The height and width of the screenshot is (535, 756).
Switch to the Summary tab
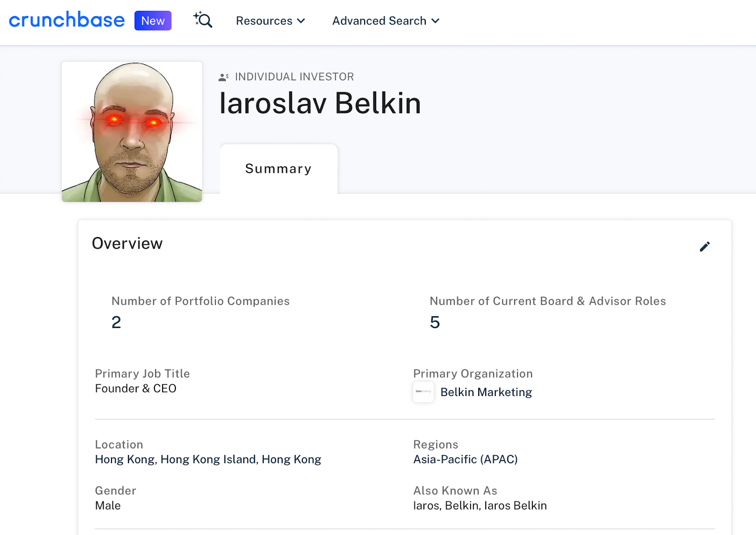point(278,168)
